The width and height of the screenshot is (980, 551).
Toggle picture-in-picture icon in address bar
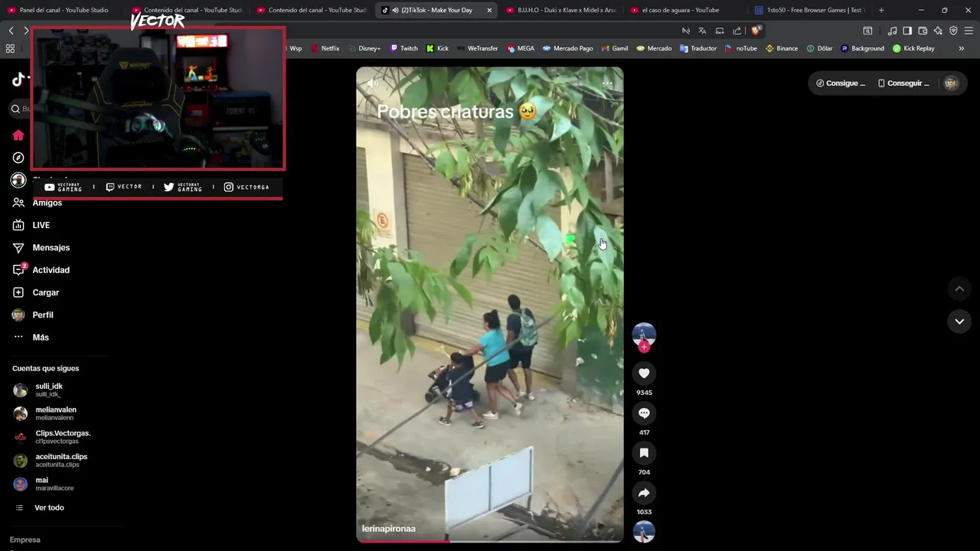click(720, 31)
